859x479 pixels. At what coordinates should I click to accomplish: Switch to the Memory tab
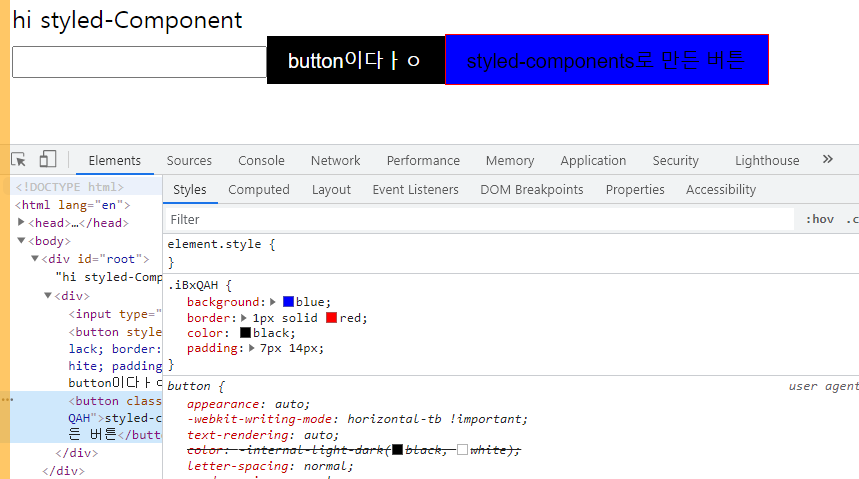(509, 161)
